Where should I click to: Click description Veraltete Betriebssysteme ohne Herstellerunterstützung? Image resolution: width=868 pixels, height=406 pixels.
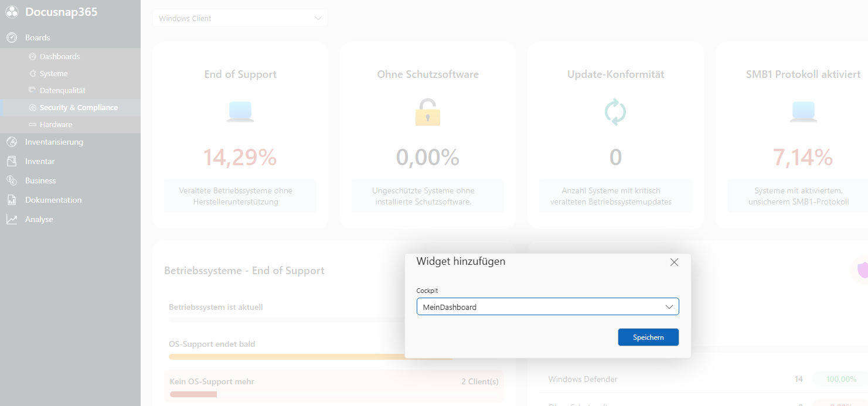pyautogui.click(x=236, y=196)
